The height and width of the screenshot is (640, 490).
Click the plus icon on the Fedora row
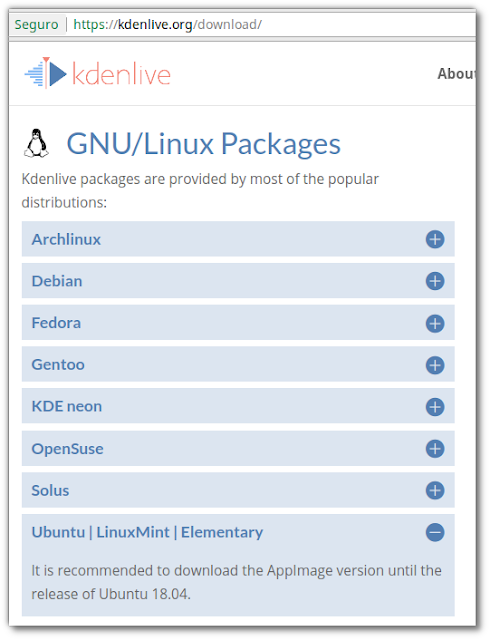435,323
